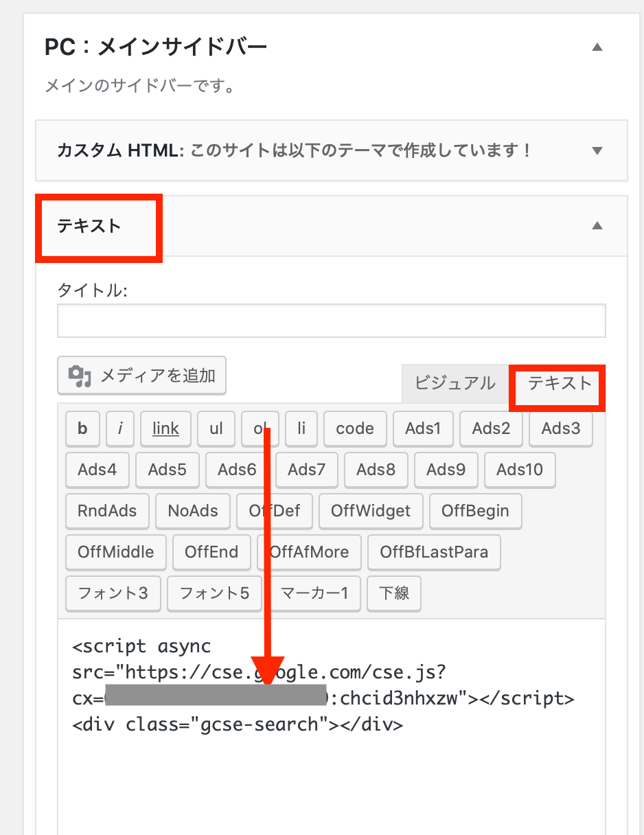This screenshot has width=644, height=835.
Task: Insert Ads2 shortcode button
Action: coord(491,428)
